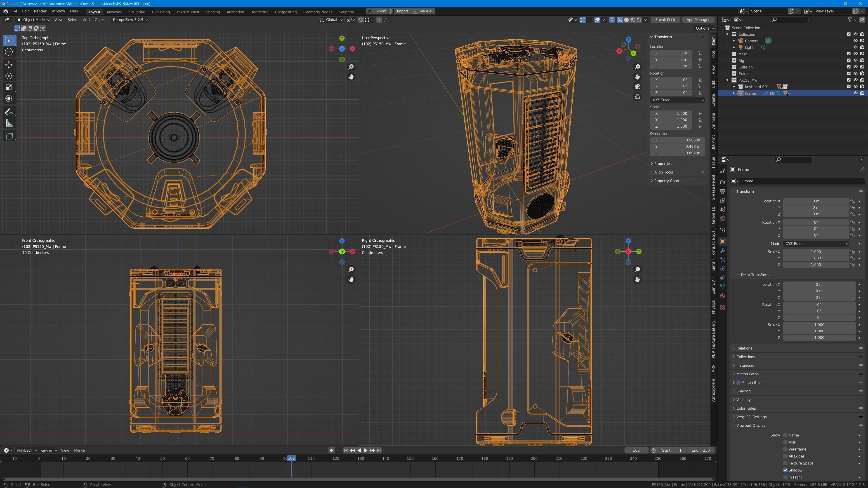Toggle camera view in User Perspective viewport
868x488 pixels.
click(637, 87)
